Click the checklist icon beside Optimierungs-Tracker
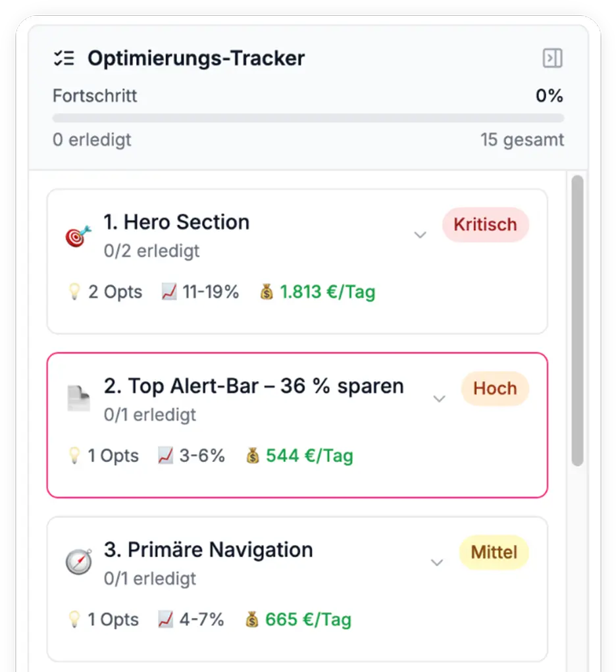This screenshot has width=616, height=672. coord(64,58)
